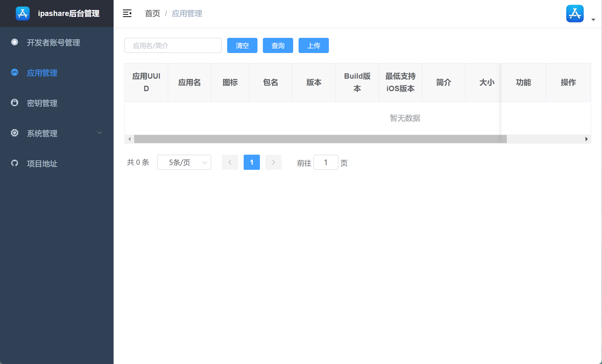Click the 大小 column header
The width and height of the screenshot is (602, 364).
[x=484, y=82]
